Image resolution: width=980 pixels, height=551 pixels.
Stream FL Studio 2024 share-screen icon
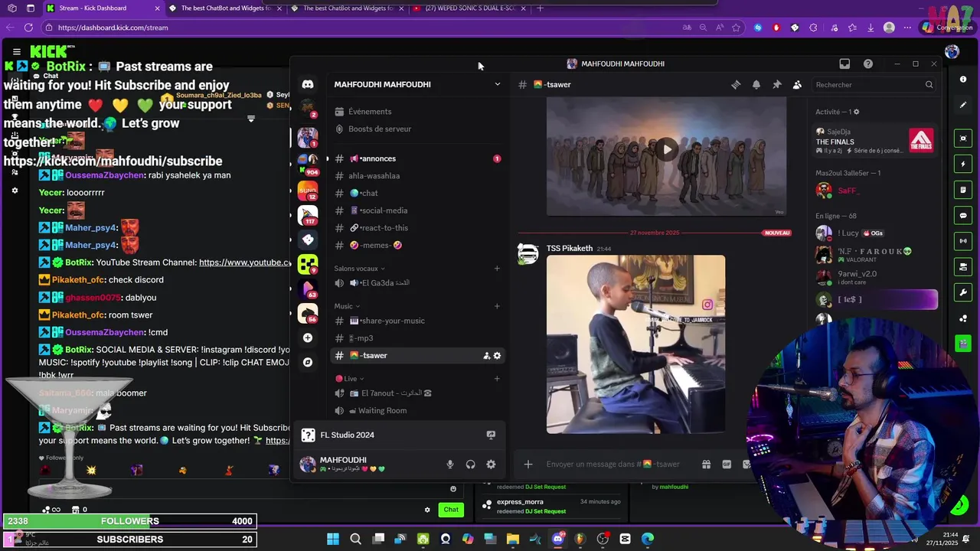tap(491, 435)
